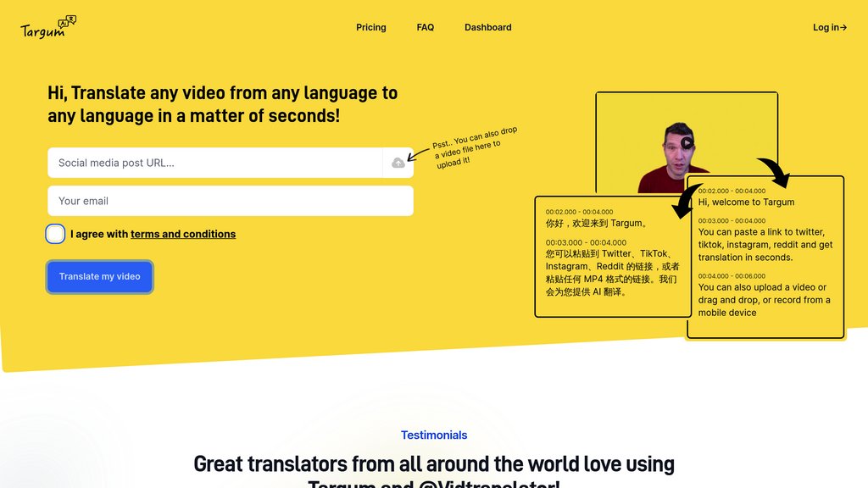Open the terms and conditions link

(183, 234)
